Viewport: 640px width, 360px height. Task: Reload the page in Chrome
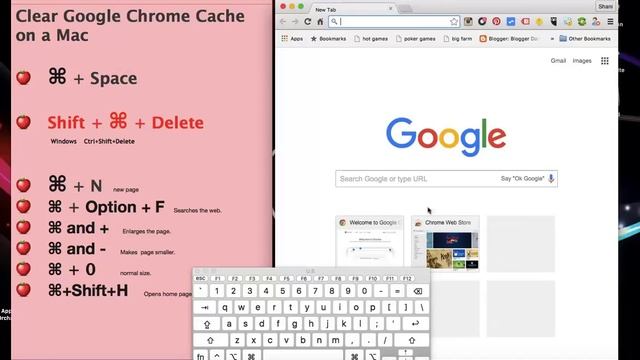point(307,22)
